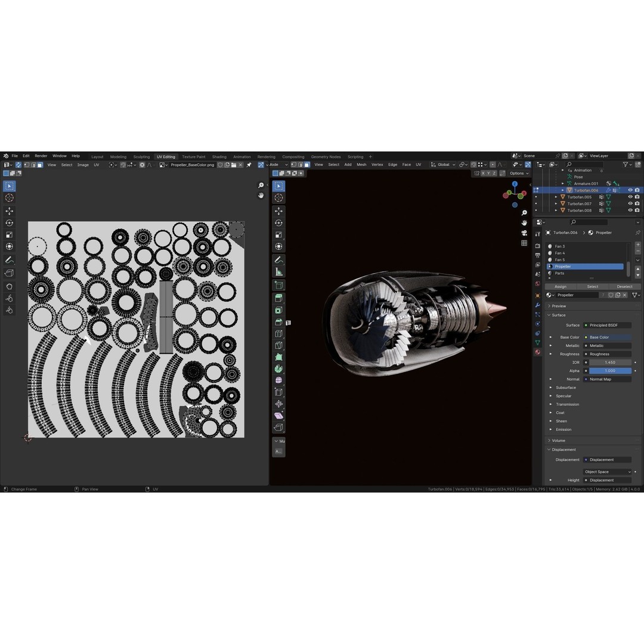Adjust the Alpha slider value
Viewport: 644px width, 644px height.
pyautogui.click(x=610, y=371)
